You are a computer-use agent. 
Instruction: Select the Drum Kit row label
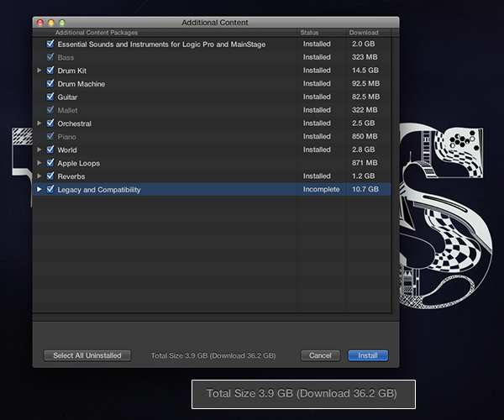tap(72, 71)
